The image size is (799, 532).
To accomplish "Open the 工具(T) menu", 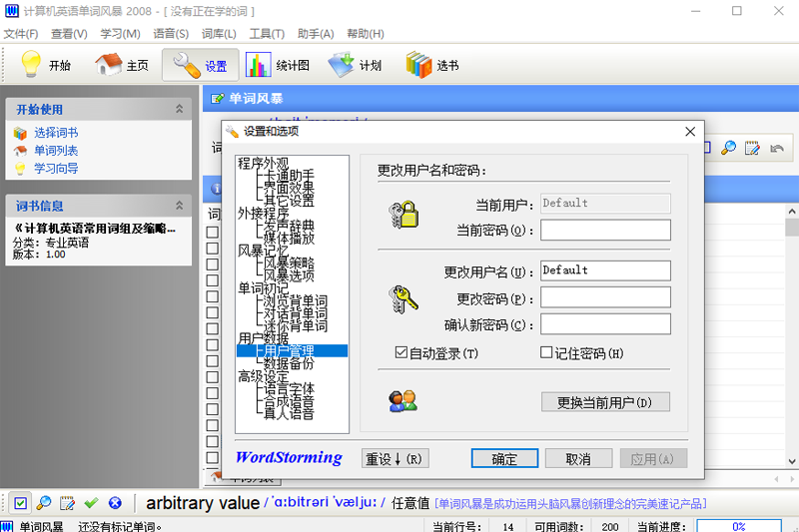I will [267, 34].
